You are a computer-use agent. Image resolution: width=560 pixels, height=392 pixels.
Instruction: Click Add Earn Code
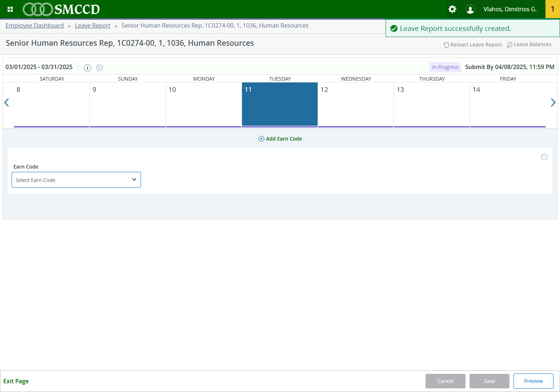[x=280, y=139]
